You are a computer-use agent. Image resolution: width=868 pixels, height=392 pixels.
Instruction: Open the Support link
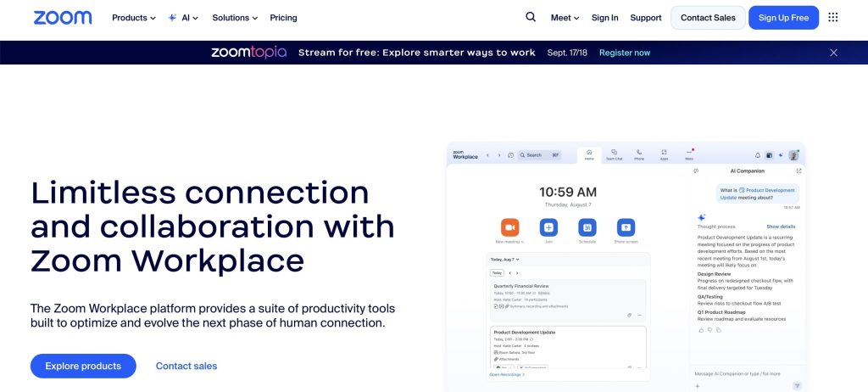(645, 18)
